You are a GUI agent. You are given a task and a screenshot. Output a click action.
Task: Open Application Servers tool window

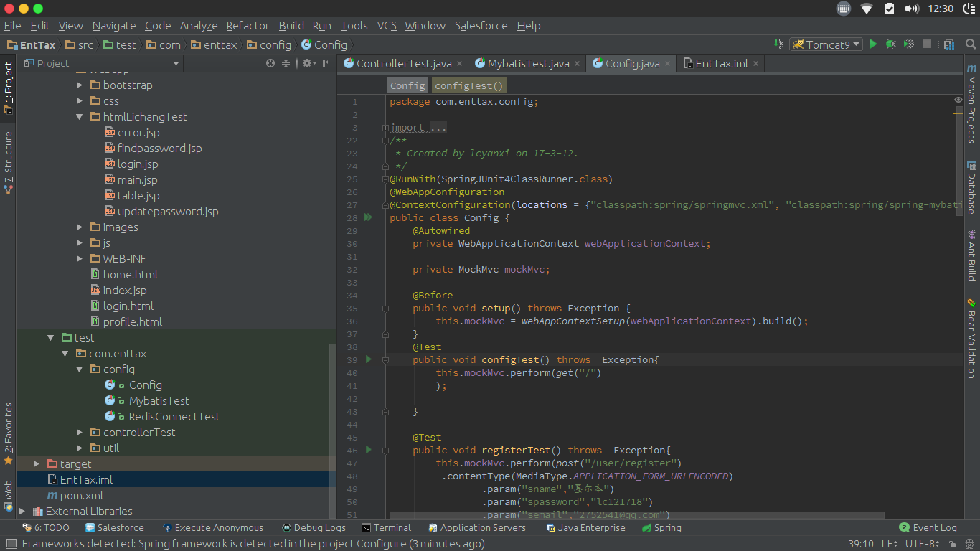(x=476, y=527)
